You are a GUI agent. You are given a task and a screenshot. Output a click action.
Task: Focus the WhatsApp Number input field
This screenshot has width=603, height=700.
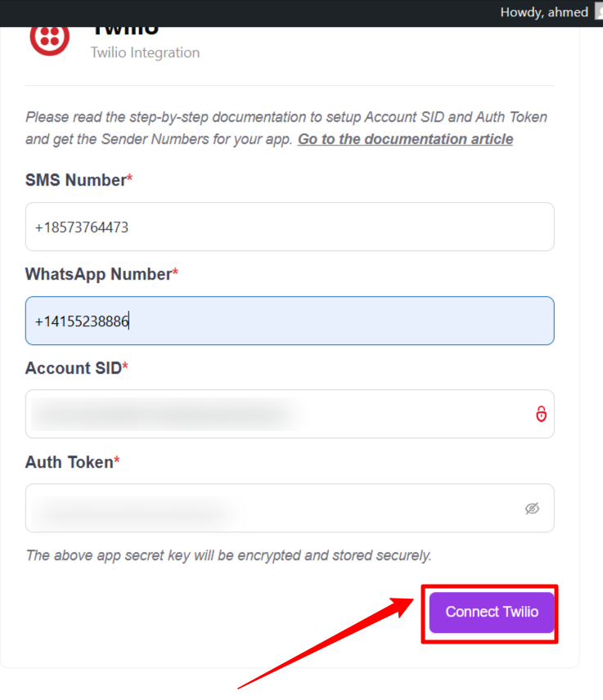(290, 321)
